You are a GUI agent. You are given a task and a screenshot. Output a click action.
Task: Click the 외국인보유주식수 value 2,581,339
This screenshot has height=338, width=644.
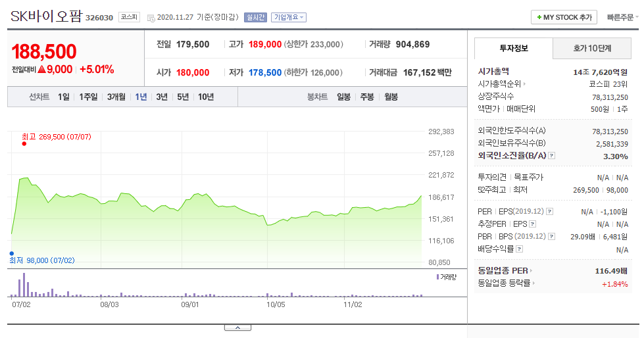(612, 144)
